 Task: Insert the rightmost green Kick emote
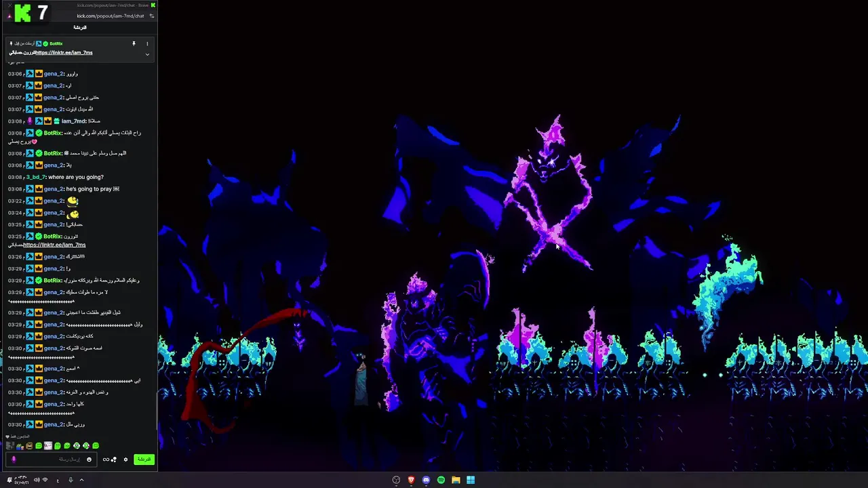pyautogui.click(x=96, y=446)
